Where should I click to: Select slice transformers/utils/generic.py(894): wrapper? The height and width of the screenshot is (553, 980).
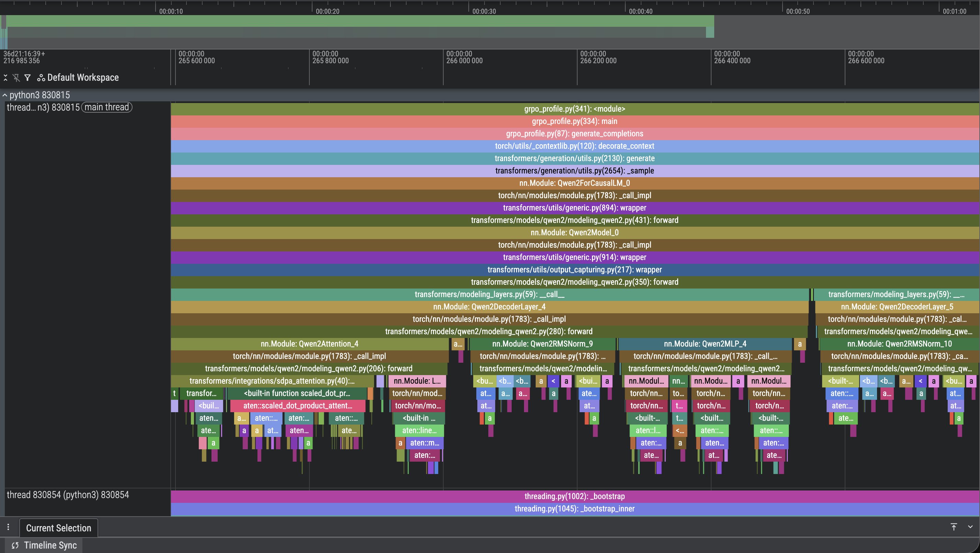[574, 208]
